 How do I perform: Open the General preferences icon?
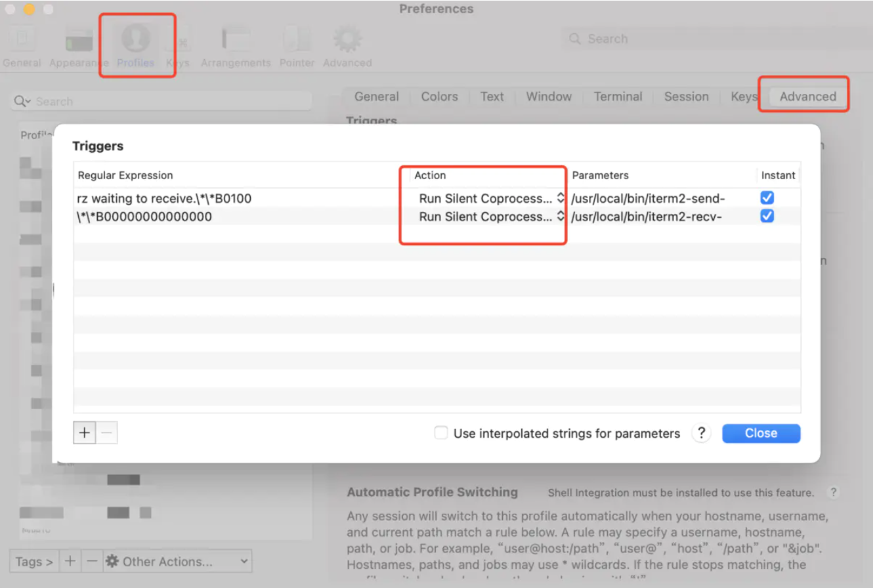click(x=21, y=46)
